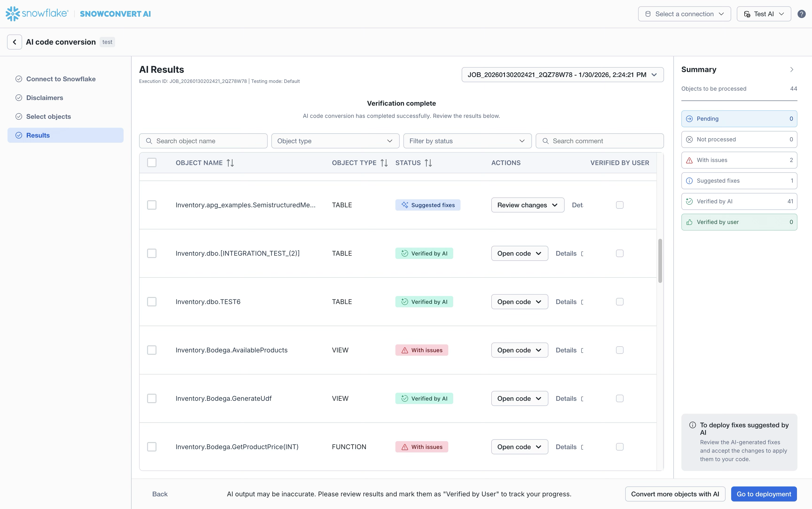Click the results table vertical scrollbar
The image size is (812, 509).
[660, 261]
